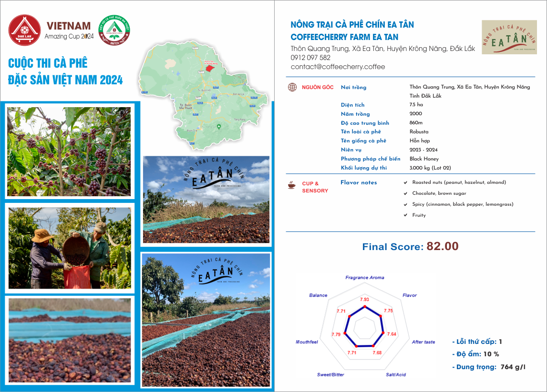Click the Flavor notes label
The image size is (547, 392).
359,182
